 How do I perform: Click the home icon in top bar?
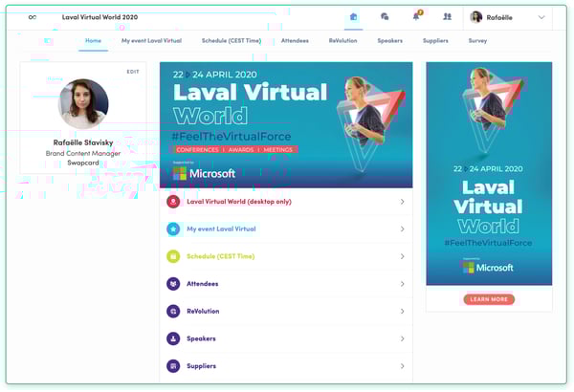(353, 17)
